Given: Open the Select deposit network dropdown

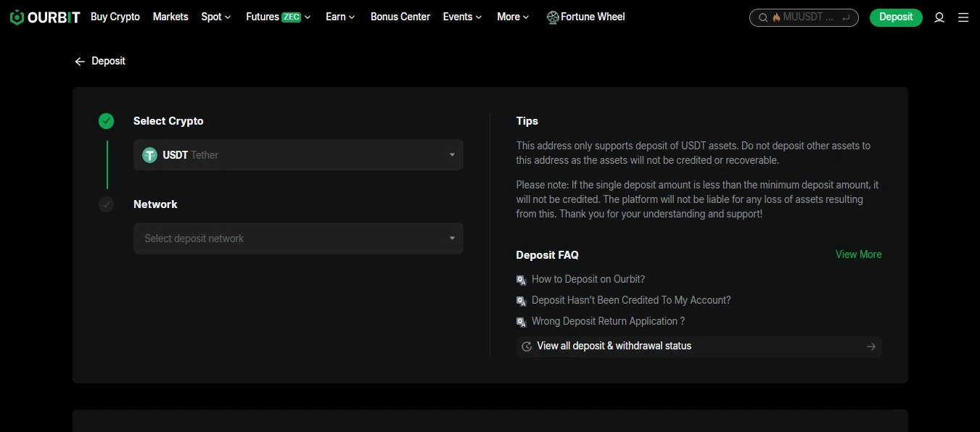Looking at the screenshot, I should tap(298, 238).
